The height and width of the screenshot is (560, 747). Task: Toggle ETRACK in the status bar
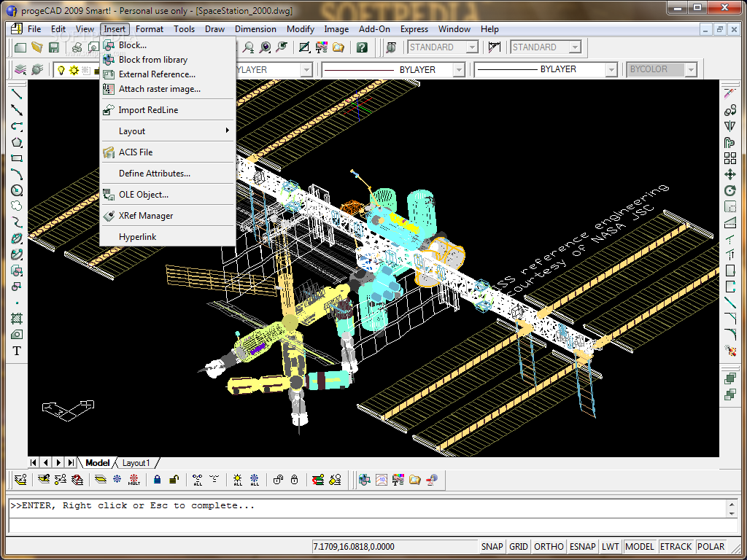(676, 547)
